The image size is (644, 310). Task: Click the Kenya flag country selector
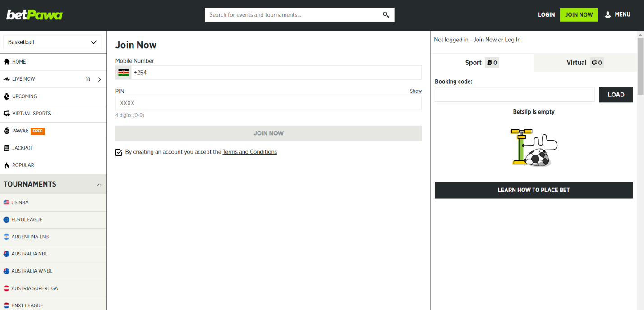click(123, 73)
